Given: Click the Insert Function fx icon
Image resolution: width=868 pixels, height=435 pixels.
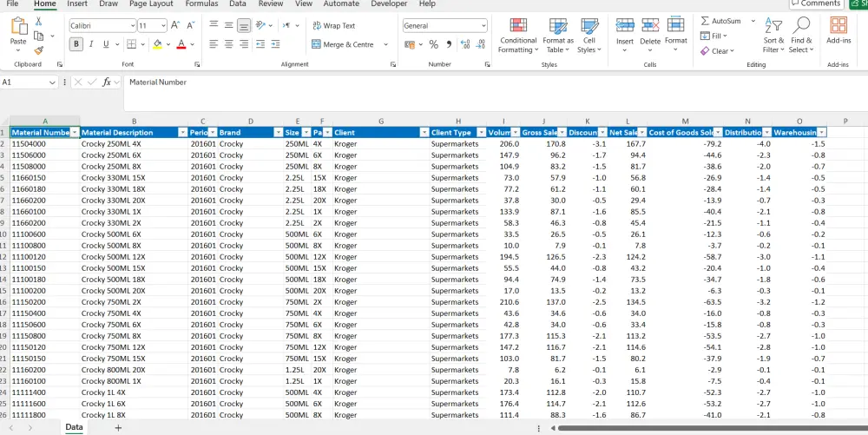Looking at the screenshot, I should pos(107,82).
